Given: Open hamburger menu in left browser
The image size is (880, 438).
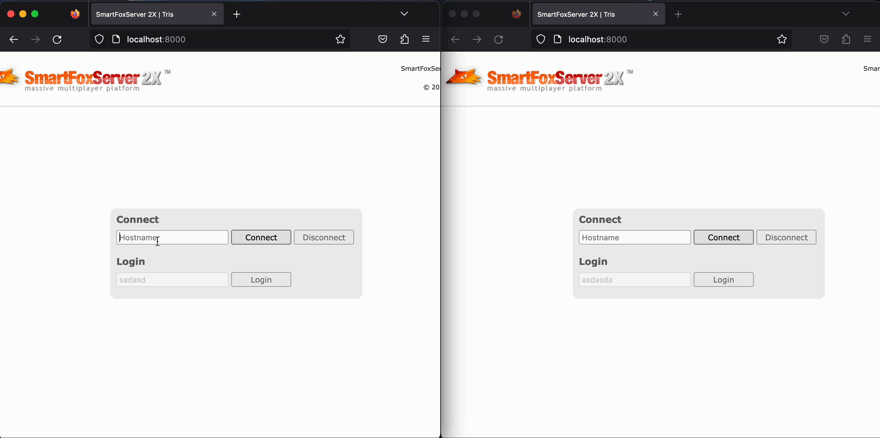Looking at the screenshot, I should 426,39.
